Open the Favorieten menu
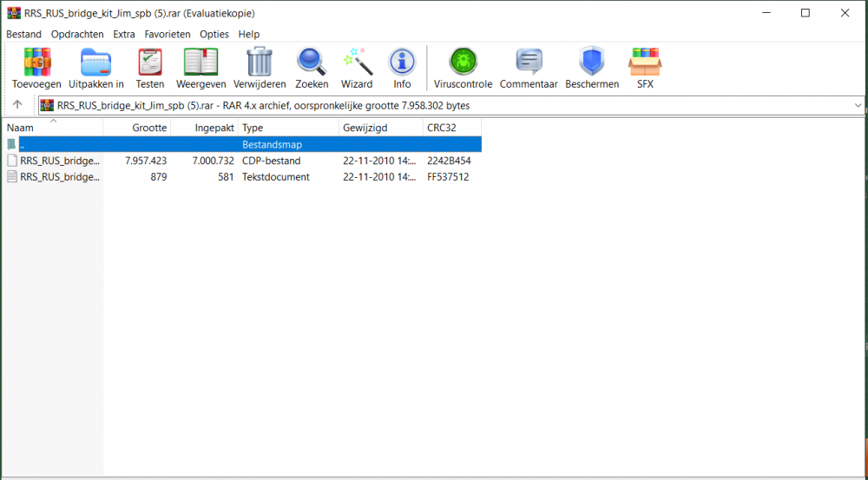 tap(168, 34)
